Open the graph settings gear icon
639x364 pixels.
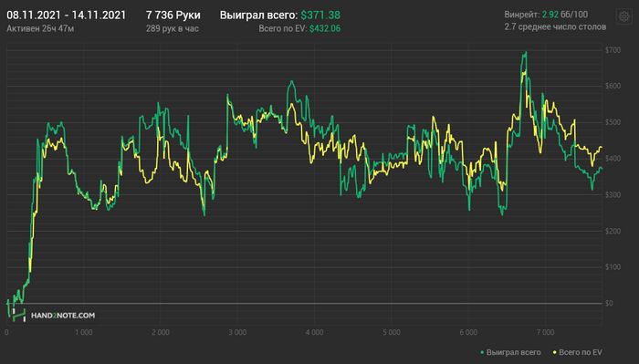623,16
